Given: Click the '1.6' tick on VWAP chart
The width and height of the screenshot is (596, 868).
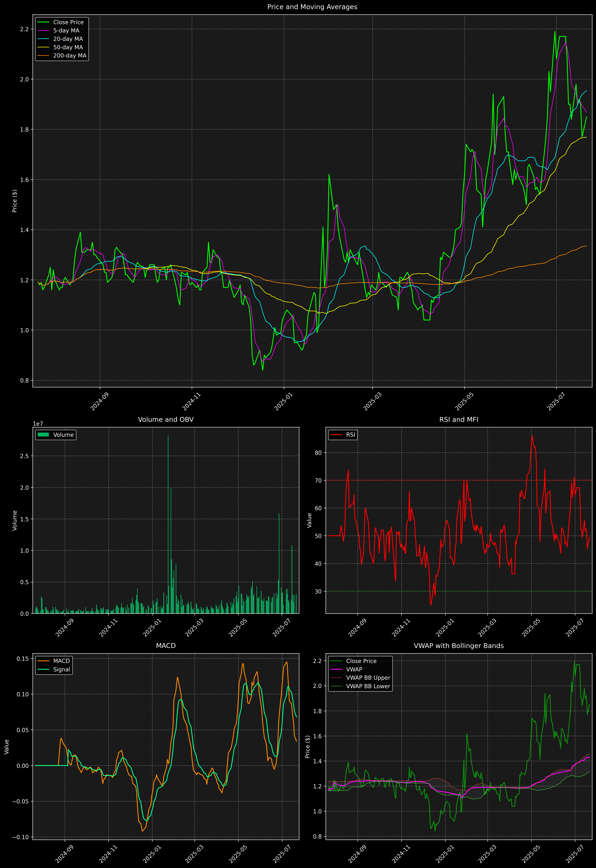Looking at the screenshot, I should 317,736.
